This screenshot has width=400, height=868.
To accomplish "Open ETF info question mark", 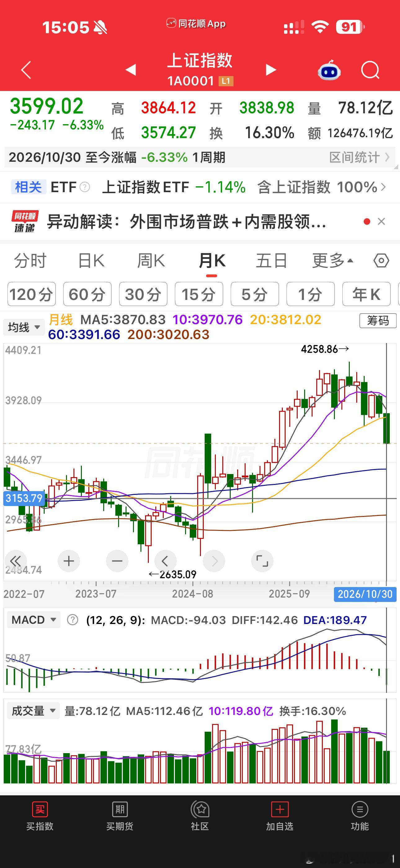I will coord(85,187).
